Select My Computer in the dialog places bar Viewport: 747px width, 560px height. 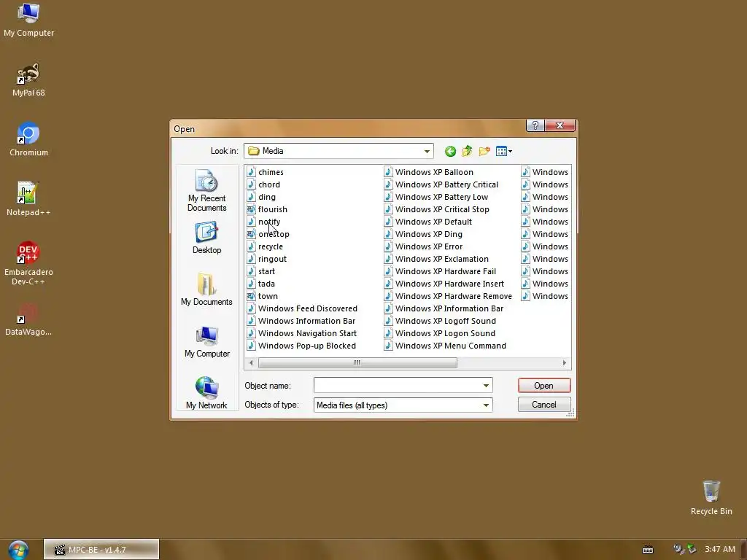click(x=206, y=341)
